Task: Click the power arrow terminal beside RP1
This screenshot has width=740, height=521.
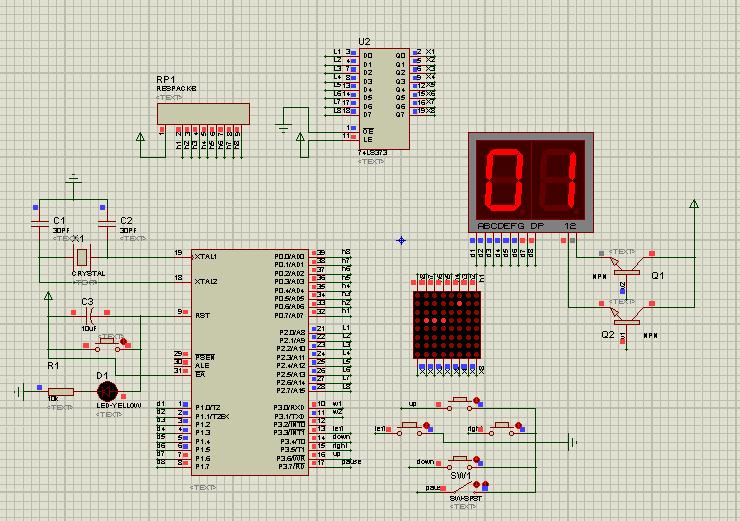Action: point(140,137)
